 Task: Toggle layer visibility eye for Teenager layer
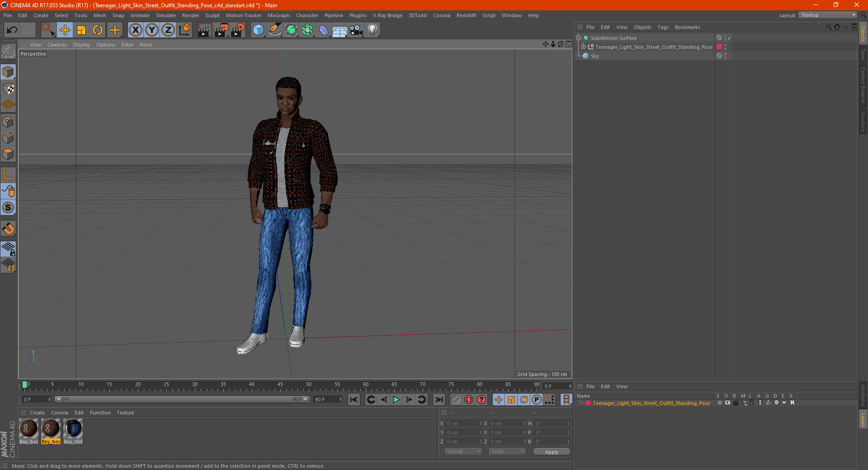(727, 403)
